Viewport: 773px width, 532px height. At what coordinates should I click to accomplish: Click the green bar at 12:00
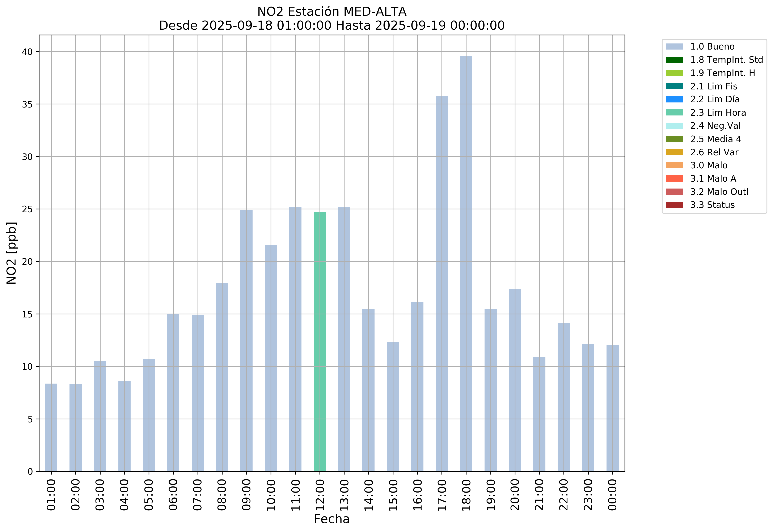pos(320,342)
